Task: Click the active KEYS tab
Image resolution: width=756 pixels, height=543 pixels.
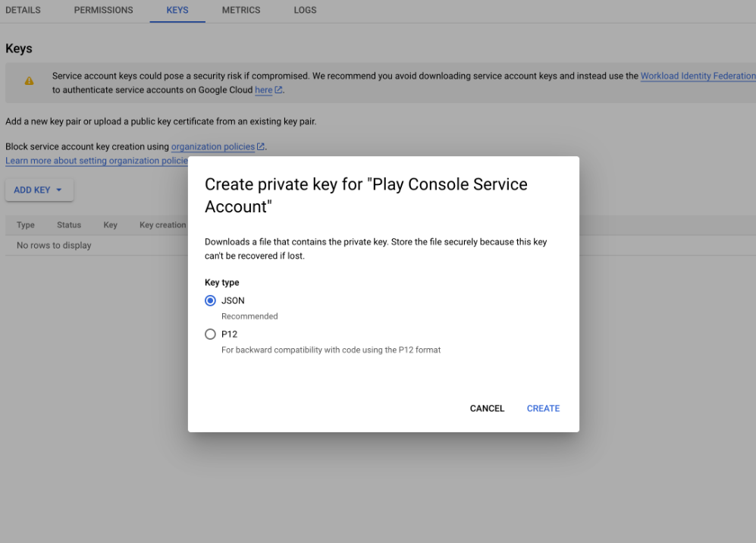Action: point(177,10)
